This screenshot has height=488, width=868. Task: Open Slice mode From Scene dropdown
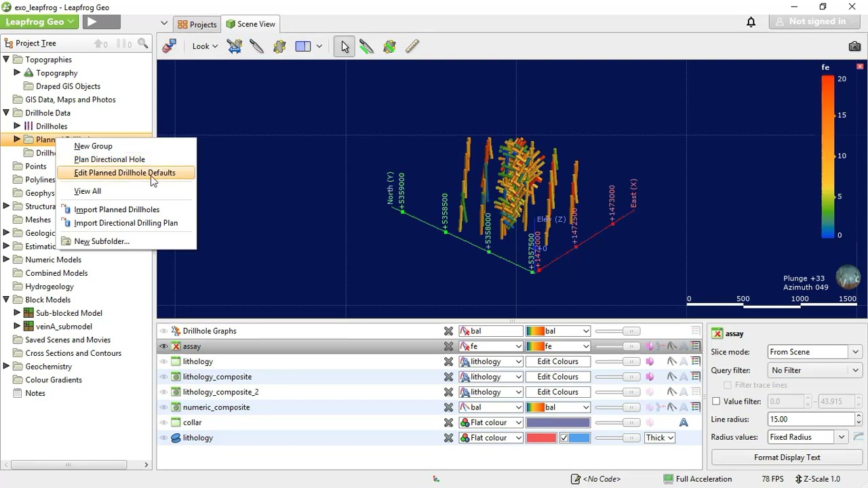[814, 352]
